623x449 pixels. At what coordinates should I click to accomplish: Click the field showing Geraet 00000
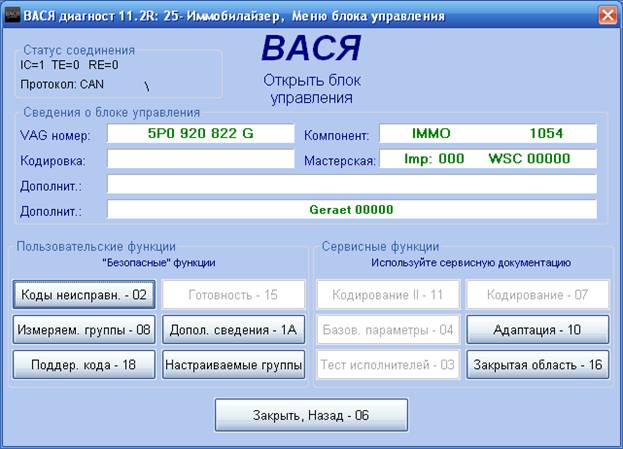coord(352,209)
